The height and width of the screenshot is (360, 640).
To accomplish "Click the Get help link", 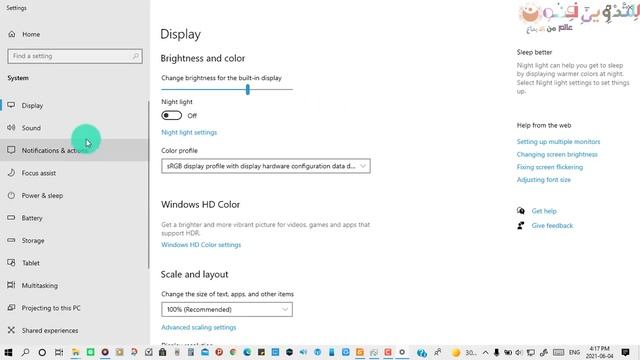I will (x=544, y=211).
